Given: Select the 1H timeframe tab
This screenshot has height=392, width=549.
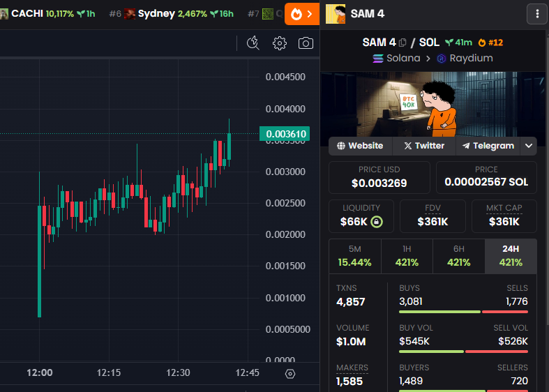Looking at the screenshot, I should pyautogui.click(x=407, y=256).
